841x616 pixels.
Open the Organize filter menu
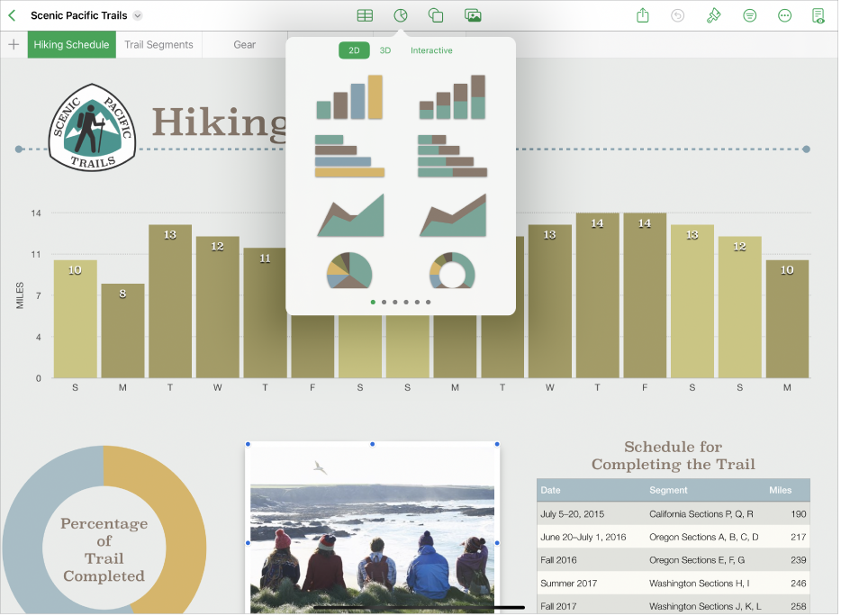click(x=750, y=15)
